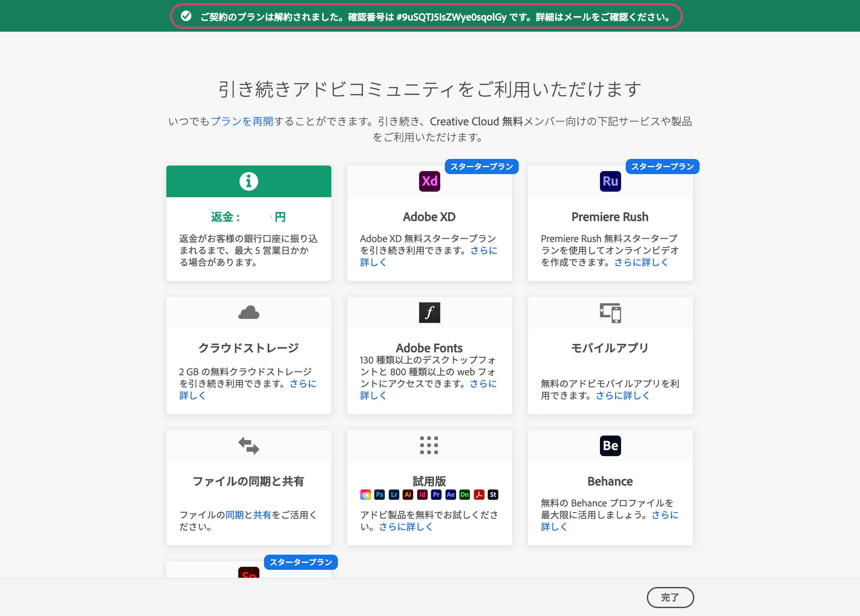Image resolution: width=860 pixels, height=616 pixels.
Task: Click the partially visible Spark Sp icon
Action: coord(249,572)
